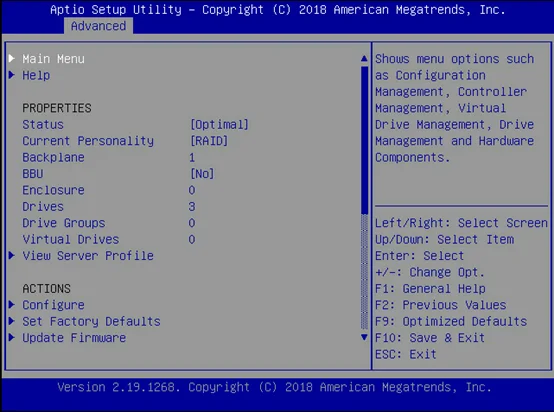Viewport: 554px width, 412px height.
Task: Click the arrow marker beside Configure
Action: point(12,305)
